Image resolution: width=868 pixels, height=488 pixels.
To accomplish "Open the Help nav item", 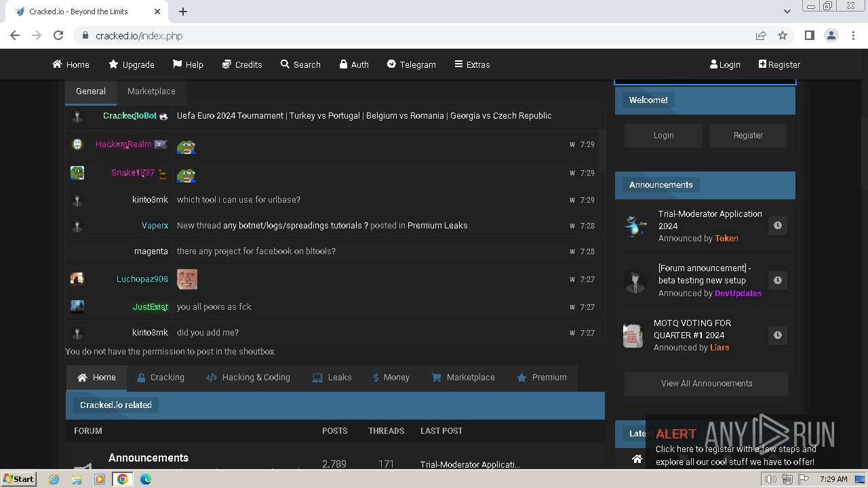I will [188, 64].
